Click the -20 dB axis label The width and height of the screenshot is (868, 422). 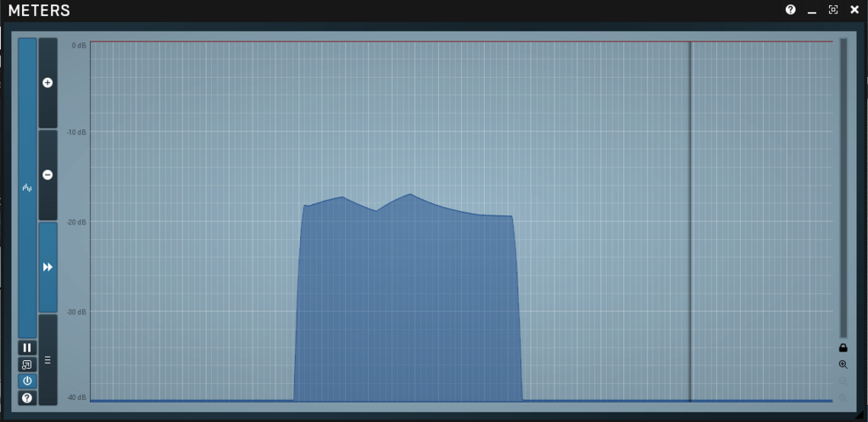coord(77,222)
